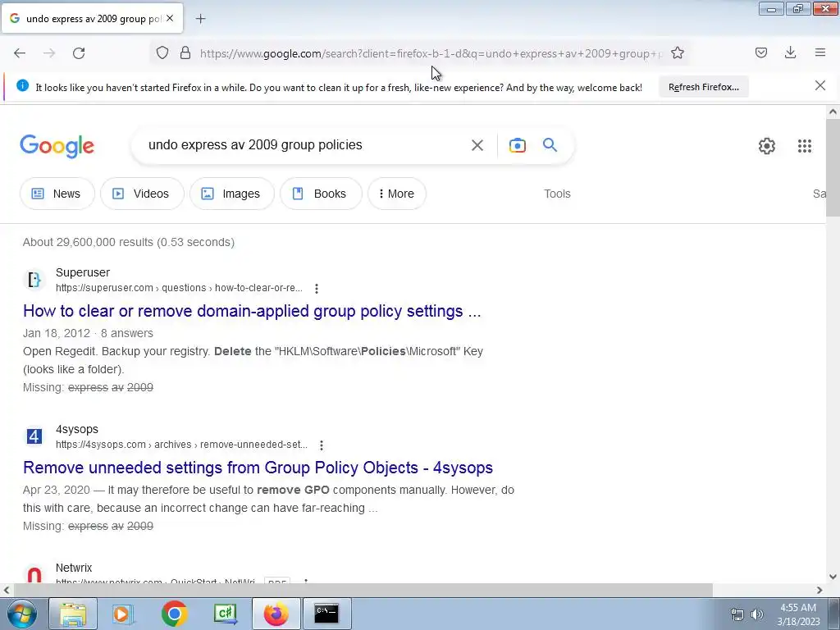
Task: Click the Google logo
Action: pyautogui.click(x=57, y=146)
